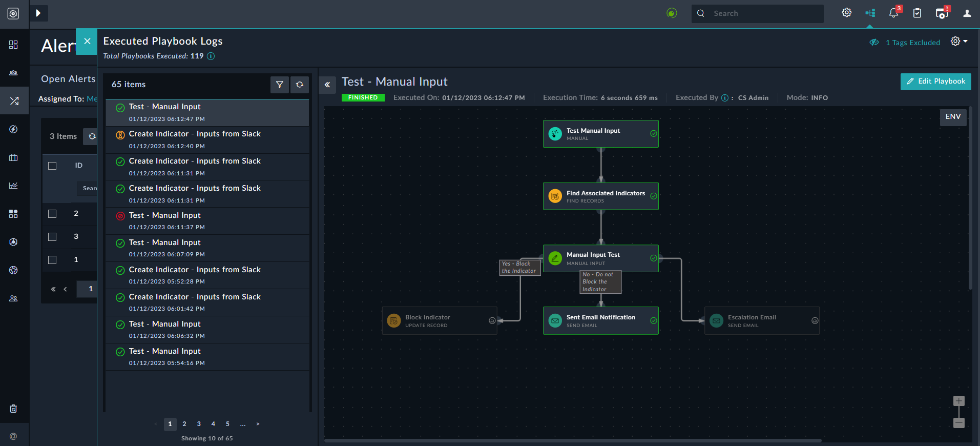This screenshot has width=980, height=446.
Task: Toggle the select-all checkbox in ID header
Action: pos(52,166)
